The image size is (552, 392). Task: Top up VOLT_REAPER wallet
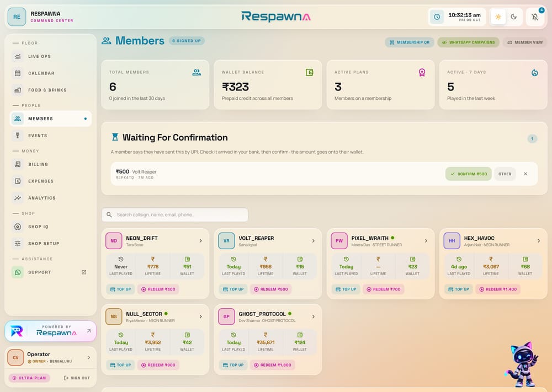(233, 289)
